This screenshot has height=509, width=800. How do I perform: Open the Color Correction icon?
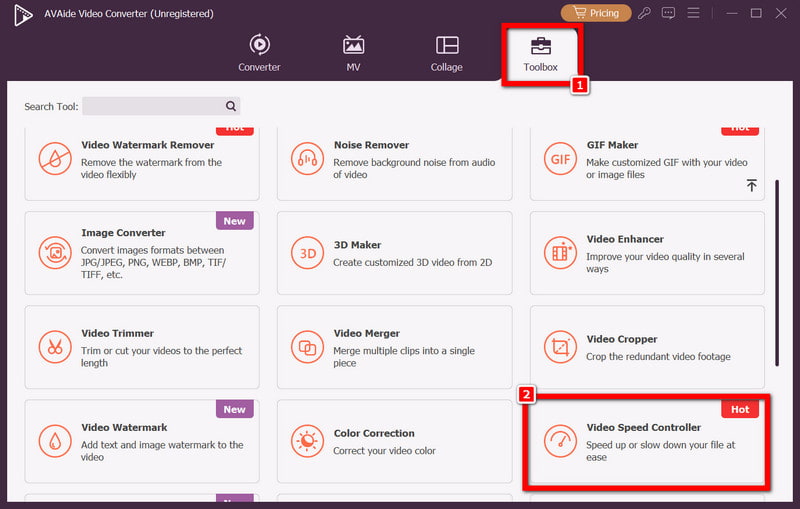coord(306,440)
